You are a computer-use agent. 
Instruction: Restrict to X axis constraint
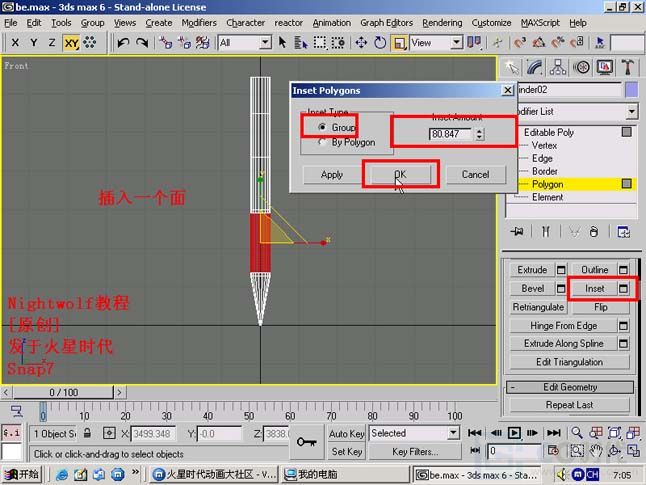coord(15,42)
